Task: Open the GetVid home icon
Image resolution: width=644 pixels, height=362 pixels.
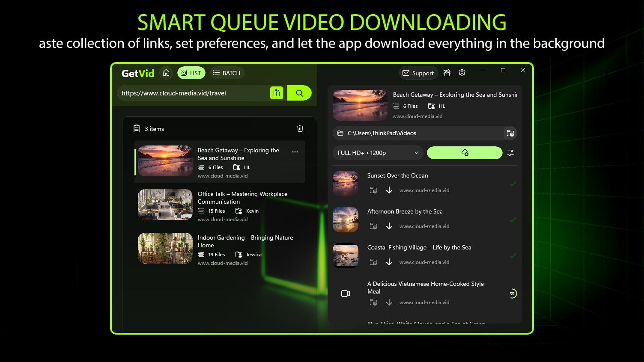Action: [x=166, y=73]
